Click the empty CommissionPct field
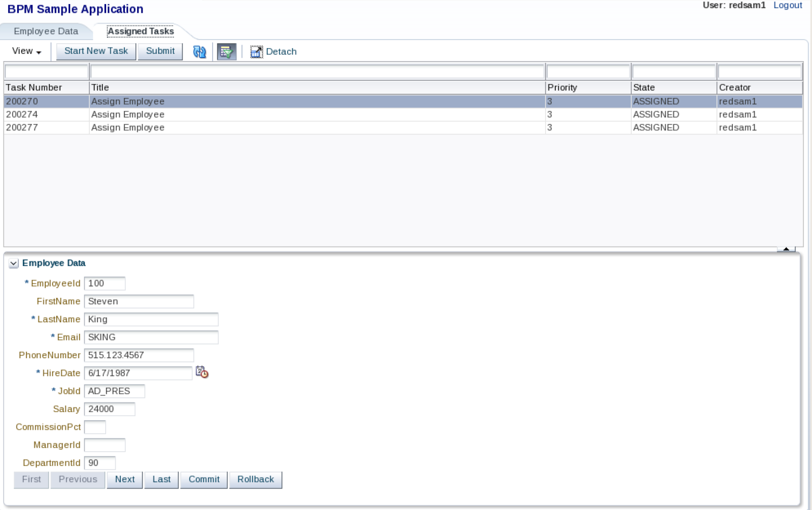 point(95,427)
